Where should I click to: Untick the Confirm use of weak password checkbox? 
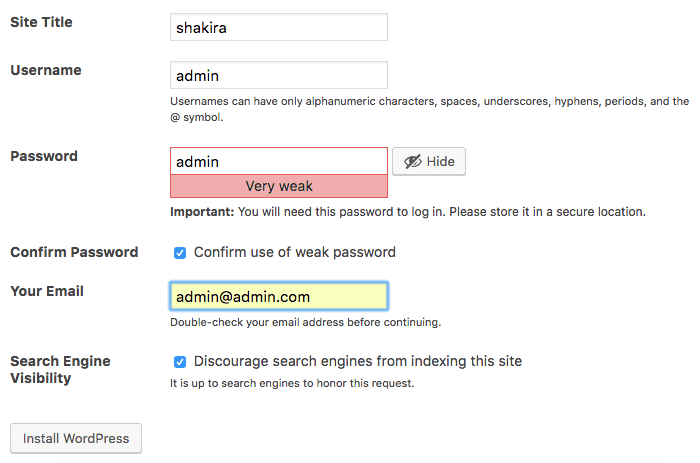pos(180,253)
